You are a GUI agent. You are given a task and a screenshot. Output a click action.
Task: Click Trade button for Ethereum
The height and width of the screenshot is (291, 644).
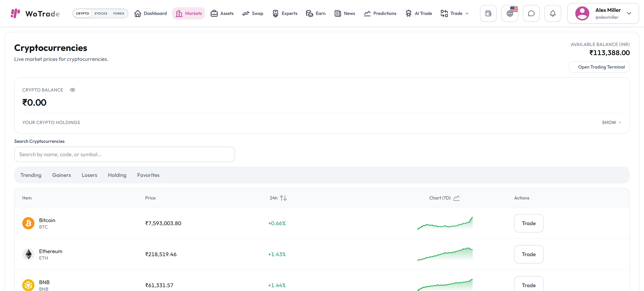(529, 254)
